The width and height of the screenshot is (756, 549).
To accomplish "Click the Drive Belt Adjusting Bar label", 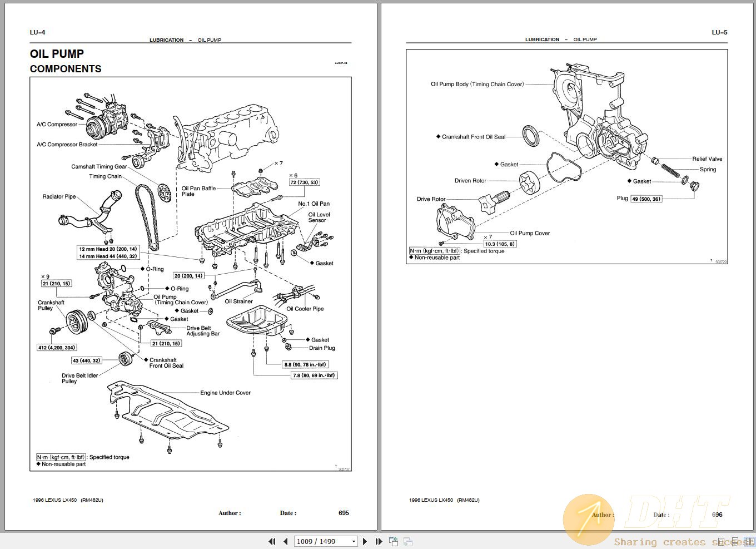I will pos(203,331).
